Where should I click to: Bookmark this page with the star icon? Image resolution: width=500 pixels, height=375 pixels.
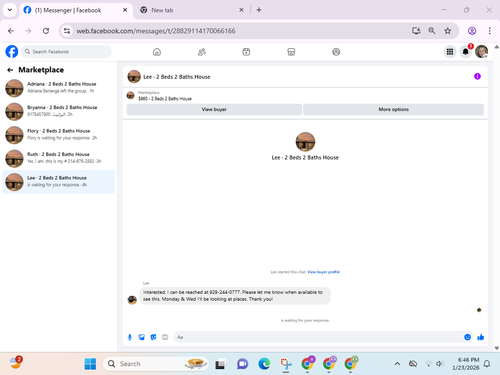(448, 31)
